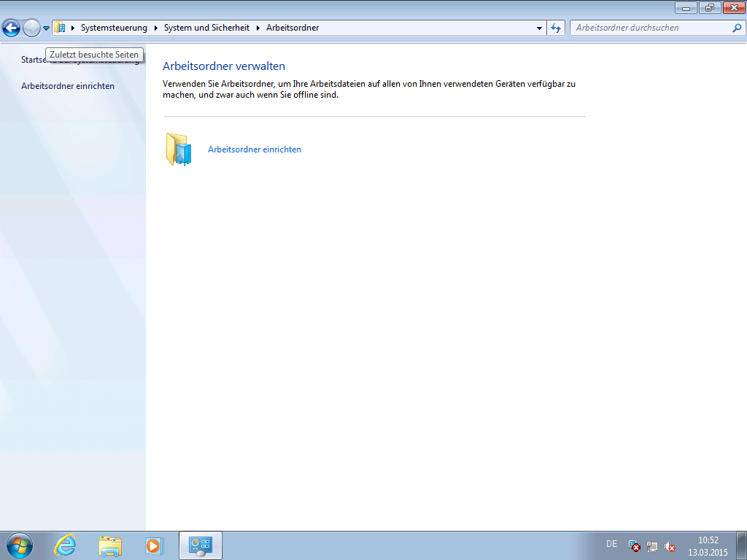Launch Internet Explorer from the taskbar
Screen dimensions: 747x560
65,545
